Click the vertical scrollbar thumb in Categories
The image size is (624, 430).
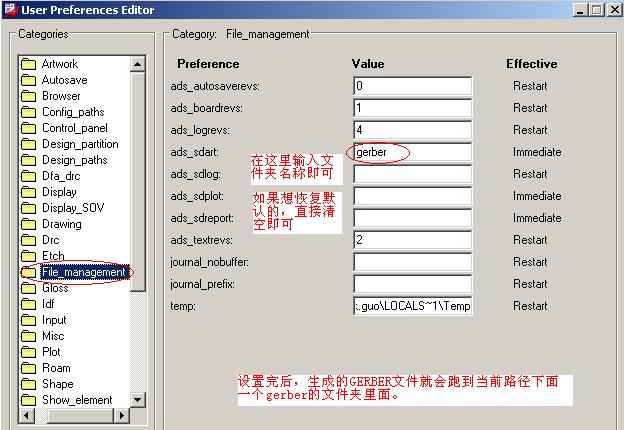(137, 181)
